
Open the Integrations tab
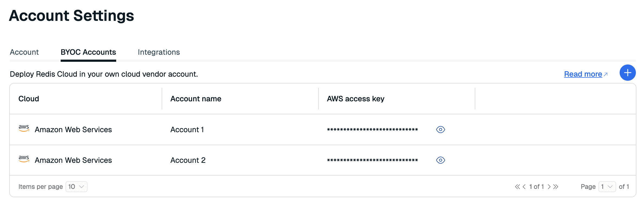(159, 52)
